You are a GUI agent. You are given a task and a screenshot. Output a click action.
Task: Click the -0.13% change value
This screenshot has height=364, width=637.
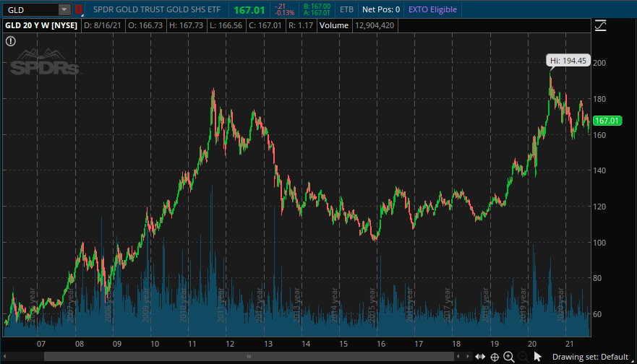[284, 13]
